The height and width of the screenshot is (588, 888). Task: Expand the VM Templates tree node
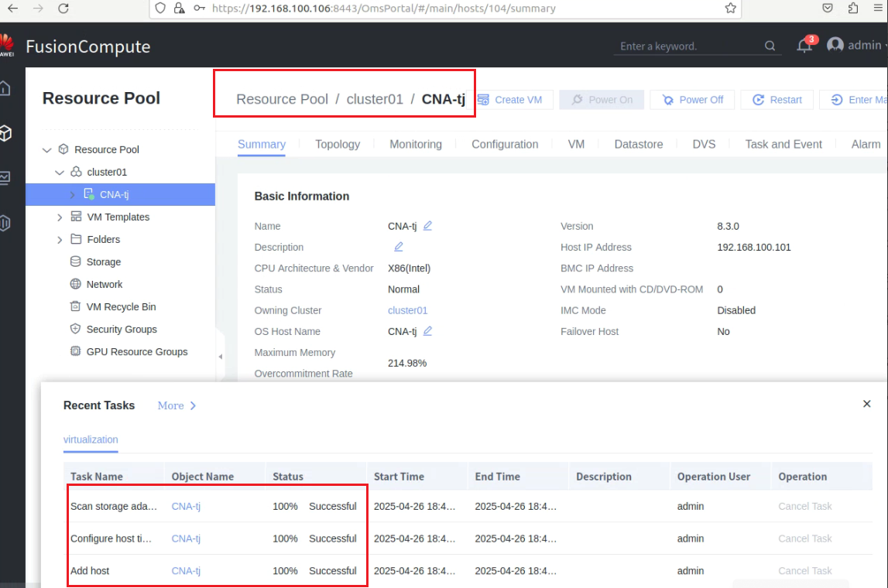[60, 217]
